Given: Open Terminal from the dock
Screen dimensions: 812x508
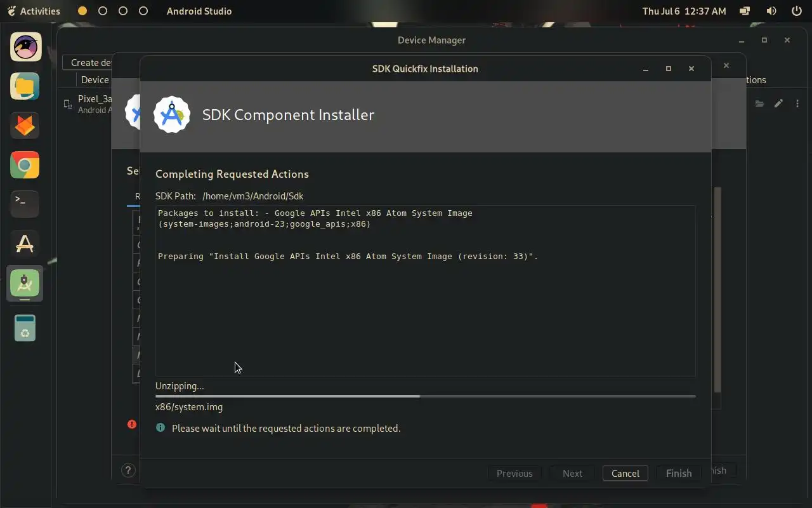Looking at the screenshot, I should [x=25, y=204].
